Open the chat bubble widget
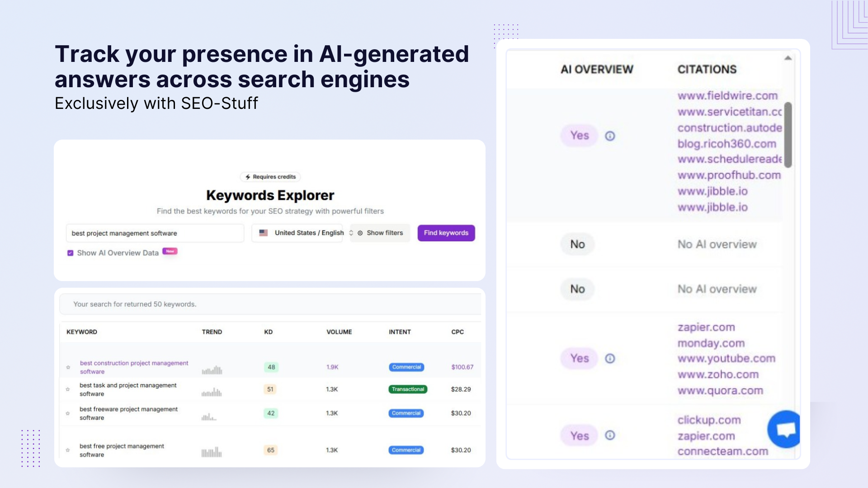868x488 pixels. [784, 429]
